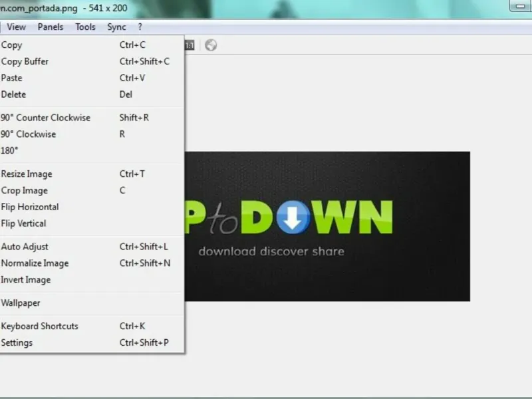This screenshot has height=399, width=532.
Task: Click the 1:1 actual size toolbar icon
Action: click(190, 45)
